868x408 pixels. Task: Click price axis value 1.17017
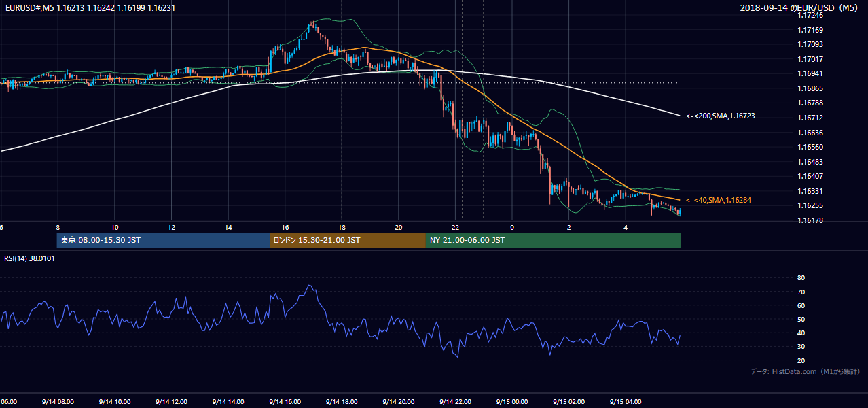tap(810, 59)
